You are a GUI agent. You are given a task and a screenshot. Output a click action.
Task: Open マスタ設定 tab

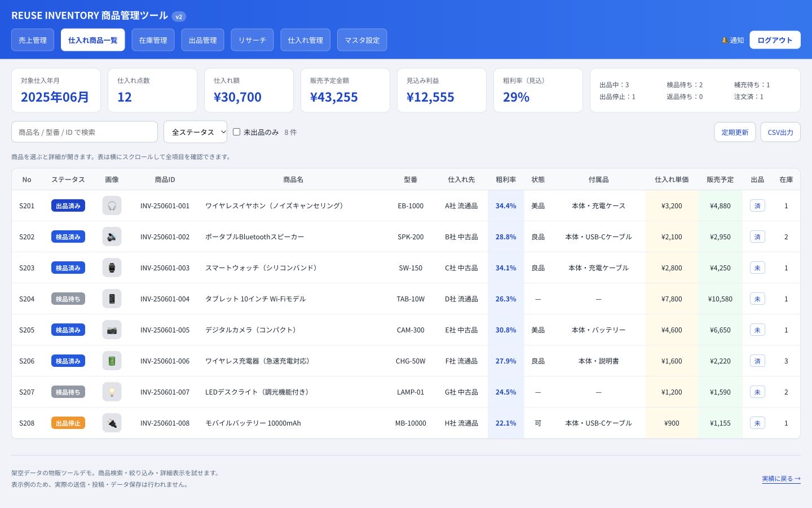tap(362, 40)
